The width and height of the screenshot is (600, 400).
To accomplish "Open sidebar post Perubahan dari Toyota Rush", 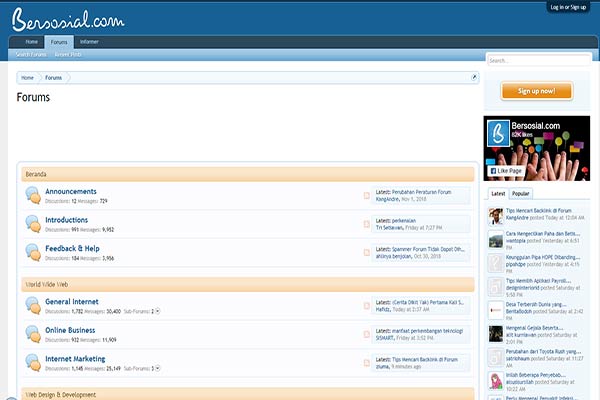I will click(x=543, y=351).
